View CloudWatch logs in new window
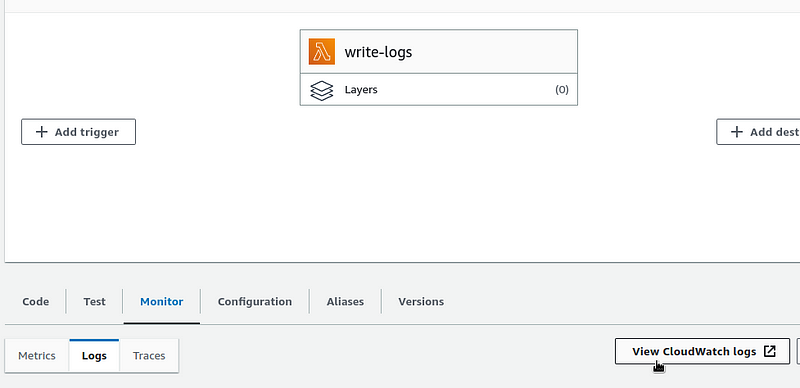 (703, 351)
